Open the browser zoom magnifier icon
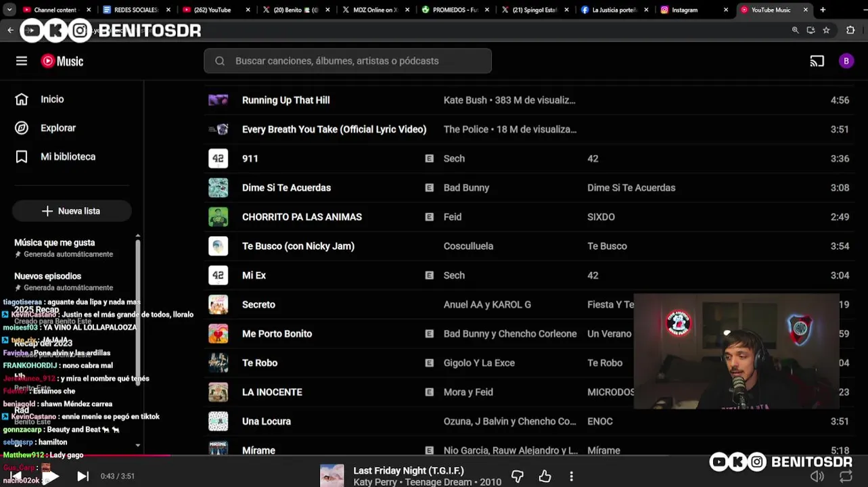 (795, 30)
